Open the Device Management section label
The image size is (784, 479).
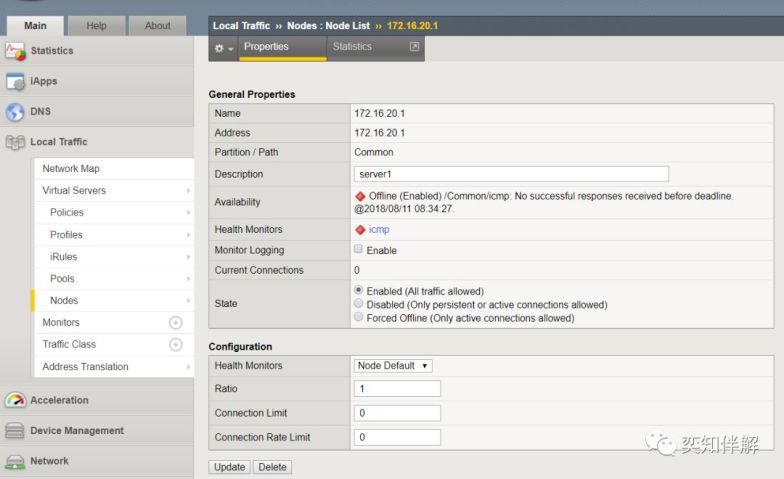click(x=77, y=430)
